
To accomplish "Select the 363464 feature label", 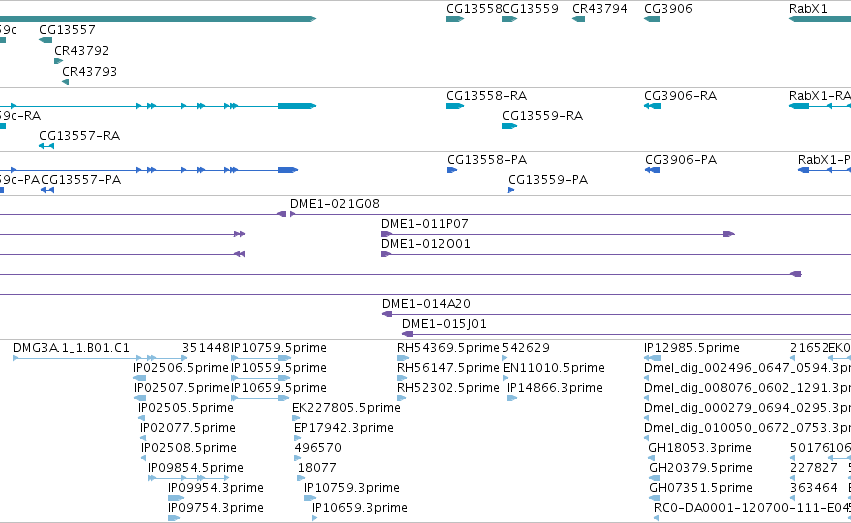I will pos(814,488).
